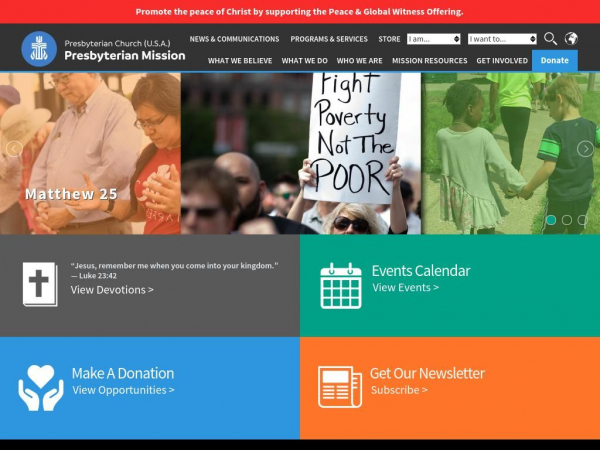Select the first carousel indicator dot
This screenshot has height=450, width=600.
coord(551,220)
